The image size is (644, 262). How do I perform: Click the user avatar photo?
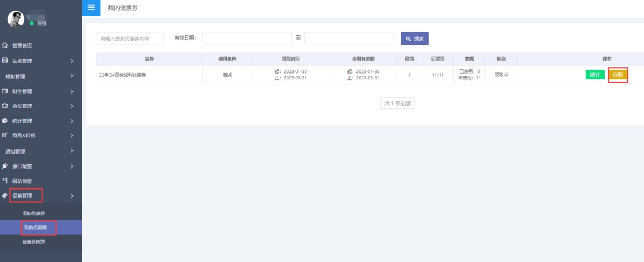coord(16,19)
